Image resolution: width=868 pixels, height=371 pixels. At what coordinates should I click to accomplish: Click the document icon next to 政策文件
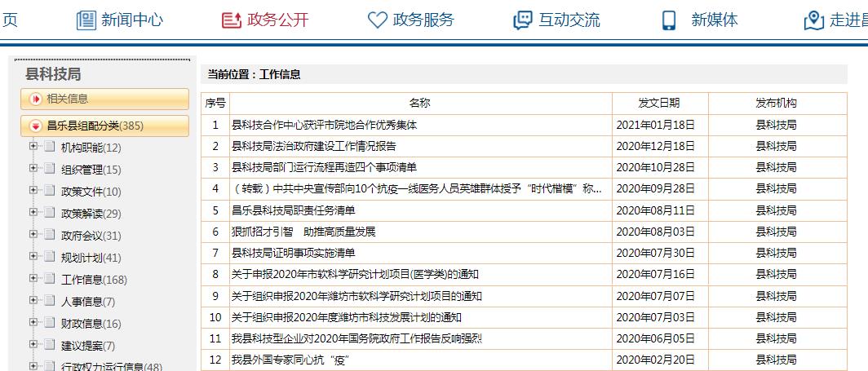[50, 192]
